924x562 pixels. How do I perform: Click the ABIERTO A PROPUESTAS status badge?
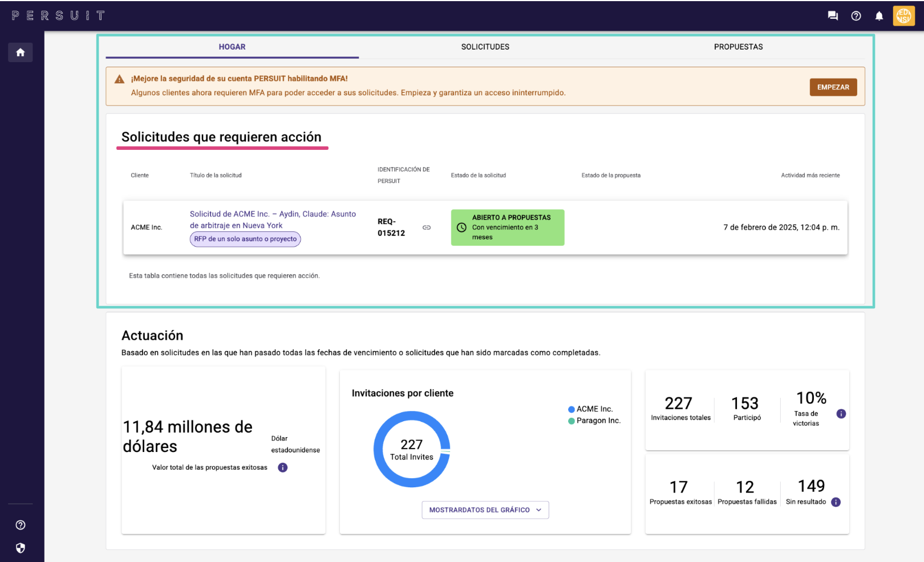(x=508, y=227)
